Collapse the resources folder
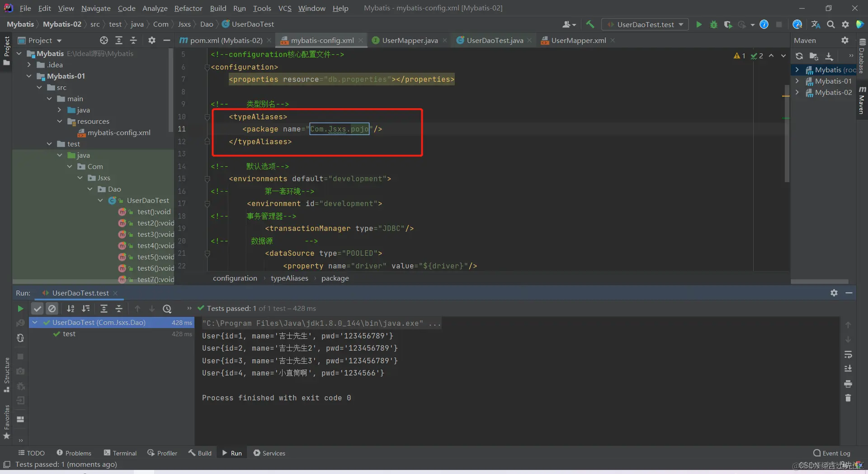868x474 pixels. tap(60, 122)
